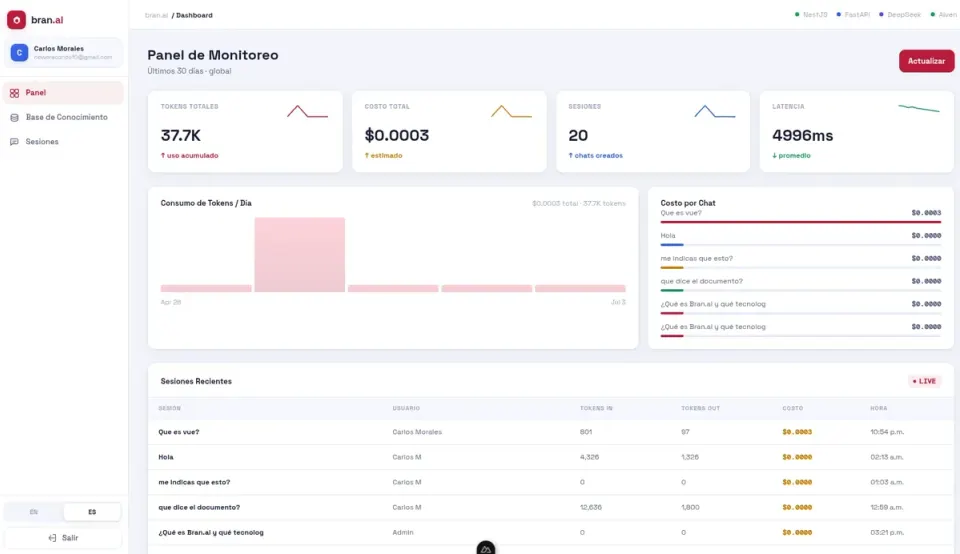The height and width of the screenshot is (554, 960).
Task: Click 'Hola' session row in table
Action: point(550,457)
